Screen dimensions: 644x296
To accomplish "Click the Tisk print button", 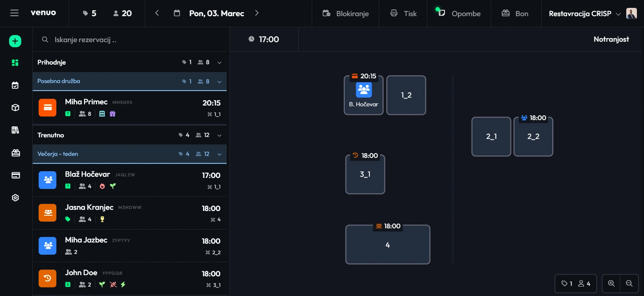I will [x=403, y=13].
